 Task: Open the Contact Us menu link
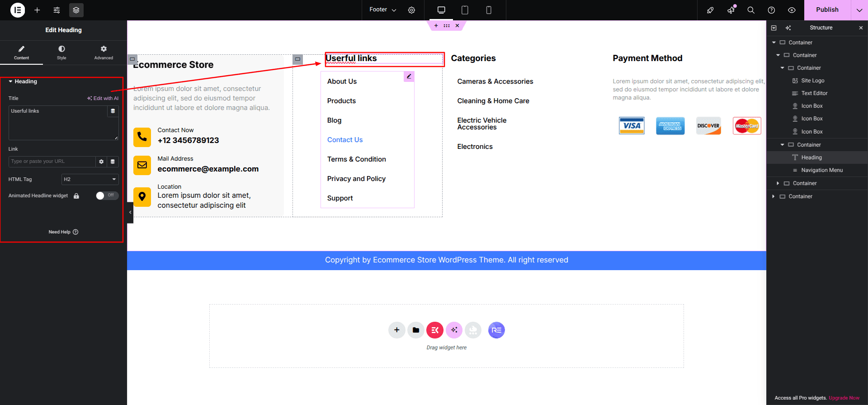(x=345, y=140)
